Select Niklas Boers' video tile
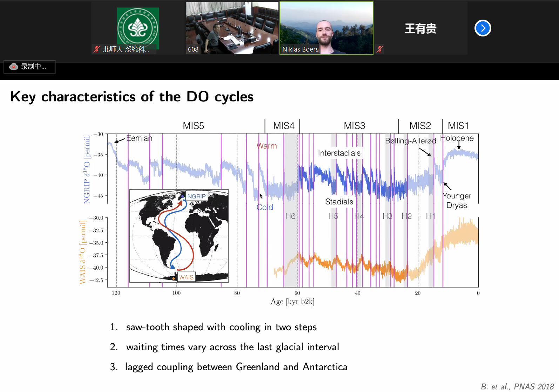 tap(326, 28)
